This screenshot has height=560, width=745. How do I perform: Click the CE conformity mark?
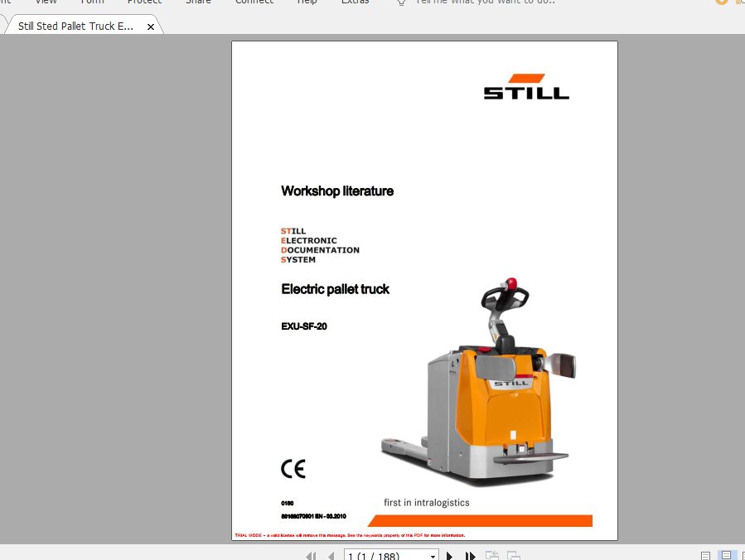click(x=293, y=469)
